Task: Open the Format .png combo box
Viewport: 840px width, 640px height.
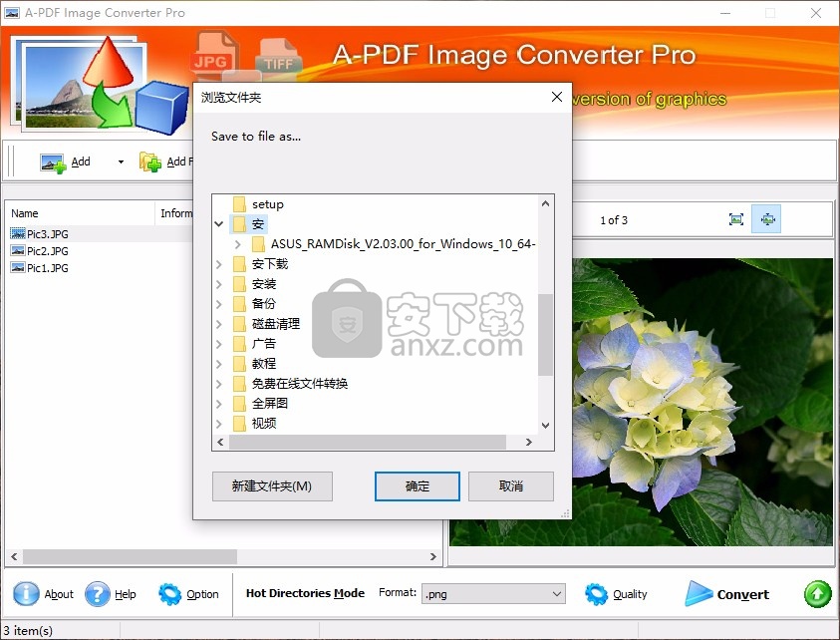Action: (493, 594)
